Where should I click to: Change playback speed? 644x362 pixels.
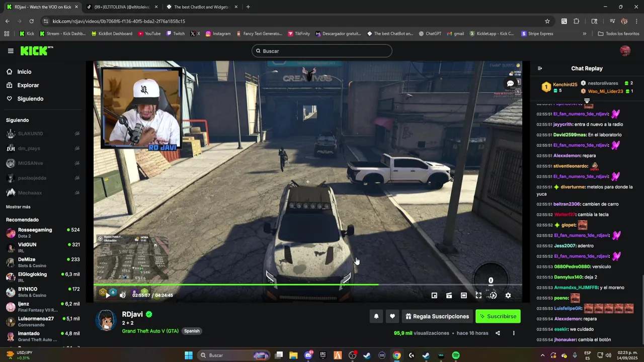tap(493, 295)
